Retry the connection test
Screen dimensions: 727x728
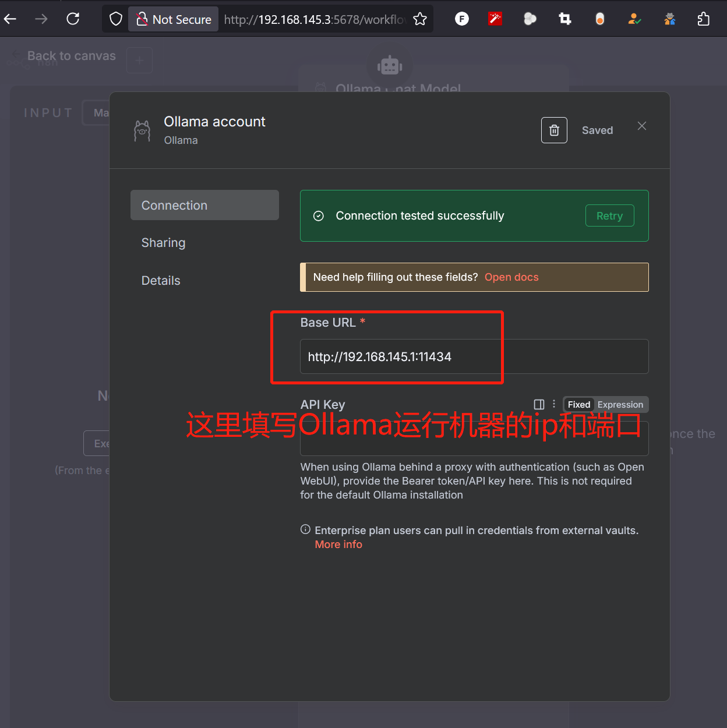click(x=609, y=215)
